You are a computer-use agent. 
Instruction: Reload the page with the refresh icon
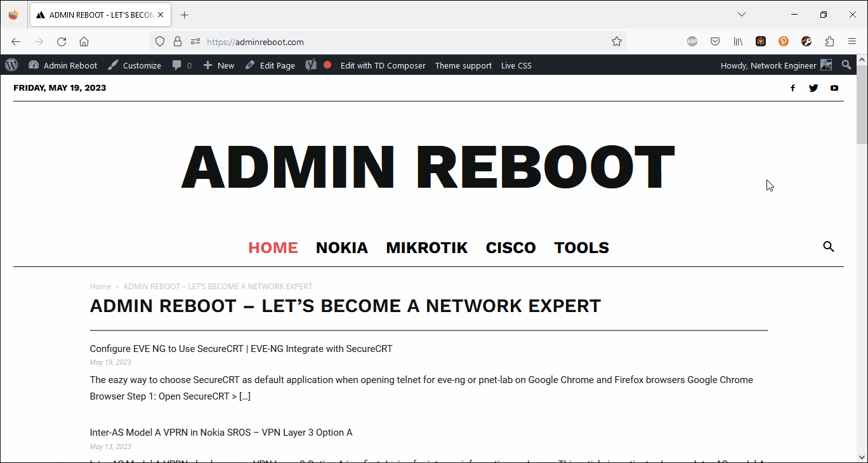pos(62,42)
